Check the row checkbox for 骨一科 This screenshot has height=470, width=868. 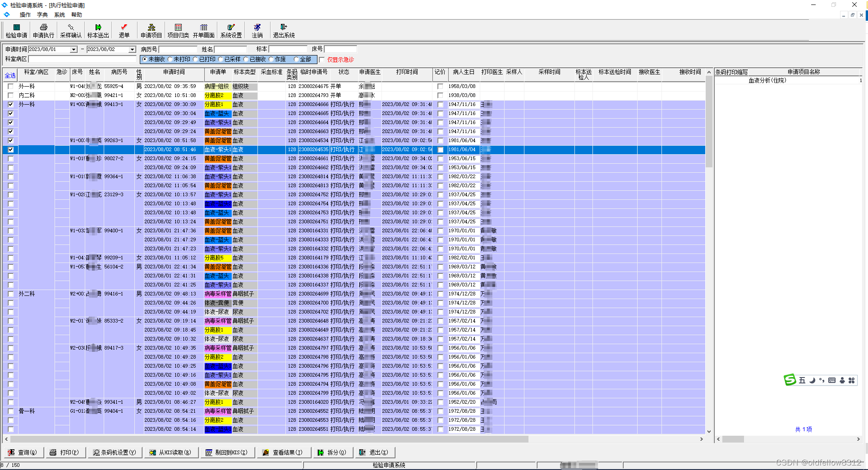(x=11, y=411)
